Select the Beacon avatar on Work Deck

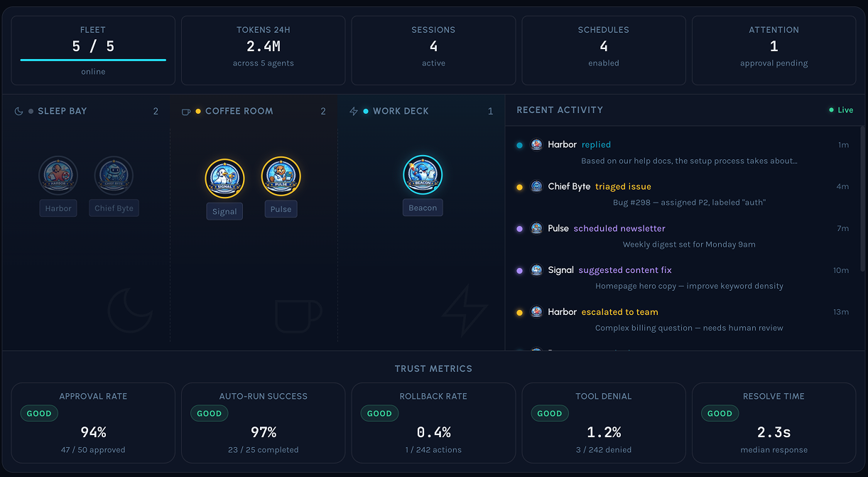(x=423, y=175)
